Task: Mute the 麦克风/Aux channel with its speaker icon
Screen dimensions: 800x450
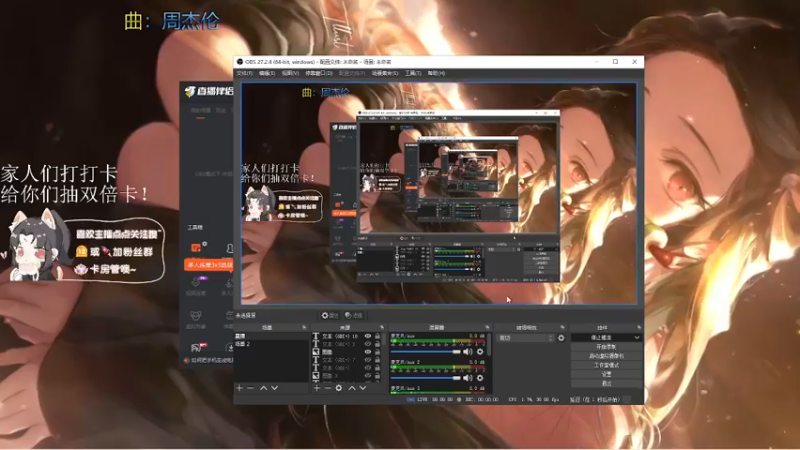Action: (467, 352)
